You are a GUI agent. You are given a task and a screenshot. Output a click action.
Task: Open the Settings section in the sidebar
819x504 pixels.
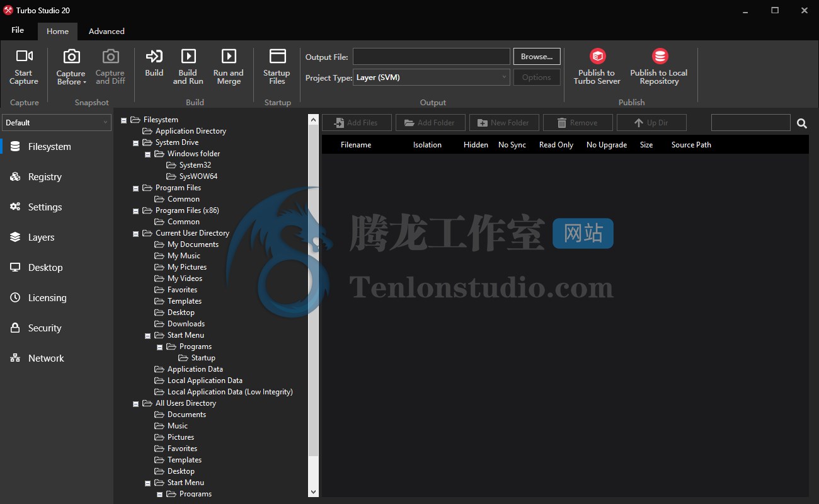coord(57,207)
